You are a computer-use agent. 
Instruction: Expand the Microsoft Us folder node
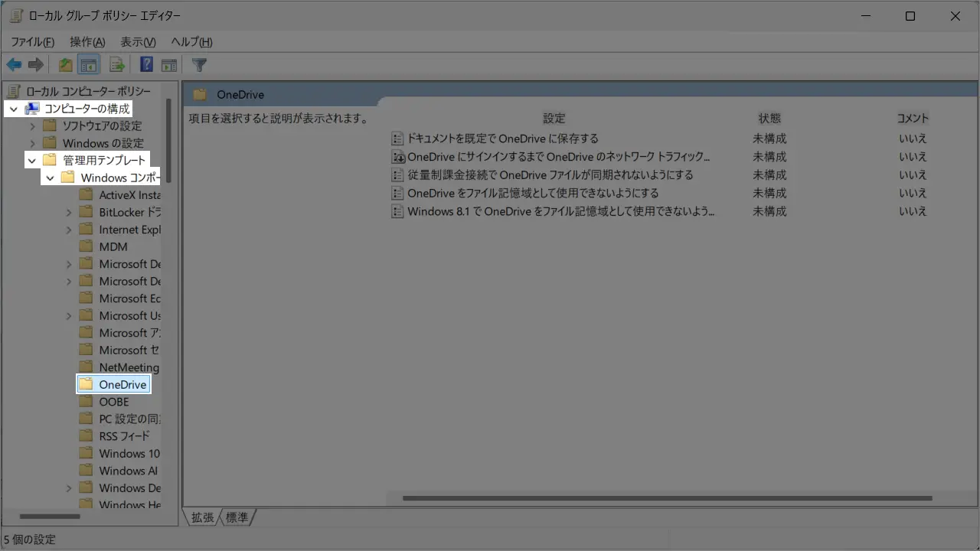coord(68,316)
